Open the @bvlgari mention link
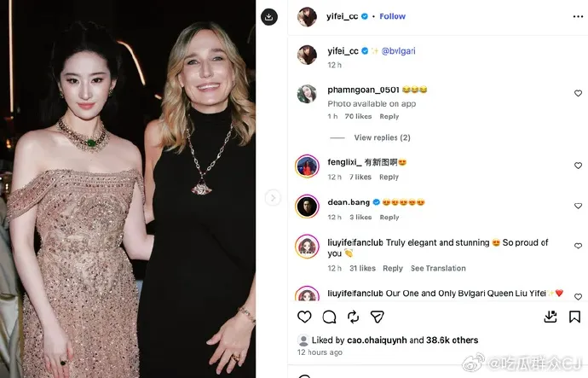Image resolution: width=588 pixels, height=378 pixels. click(398, 51)
